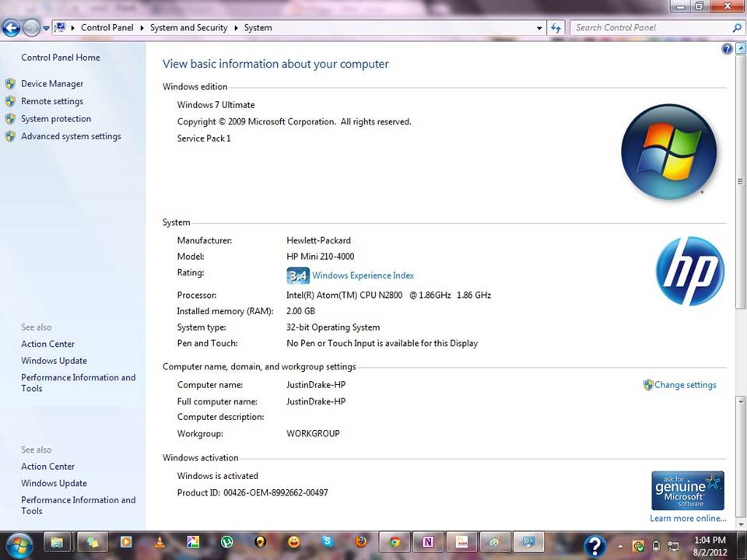Click the battery icon in system tray
This screenshot has width=747, height=560.
coord(656,546)
